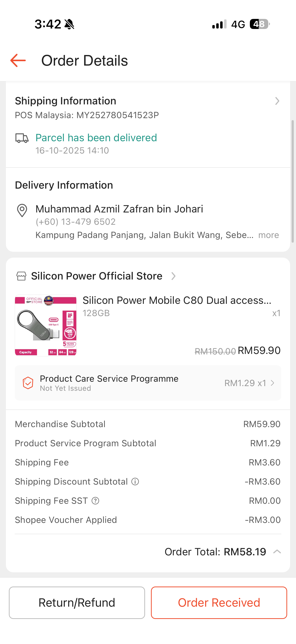The height and width of the screenshot is (644, 296).
Task: Open the store page via chevron after store name
Action: [x=173, y=276]
